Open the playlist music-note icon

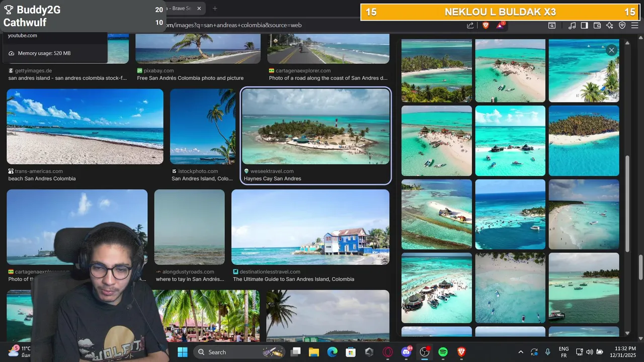(x=572, y=25)
